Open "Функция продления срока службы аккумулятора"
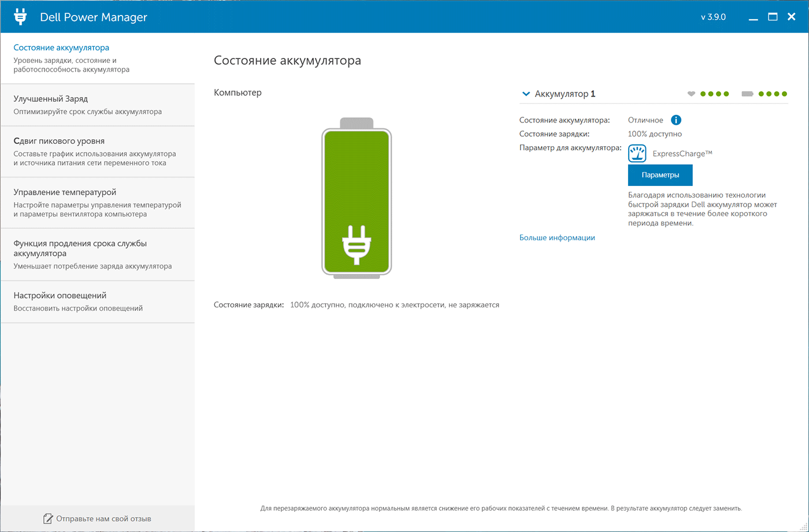Image resolution: width=809 pixels, height=532 pixels. 98,254
